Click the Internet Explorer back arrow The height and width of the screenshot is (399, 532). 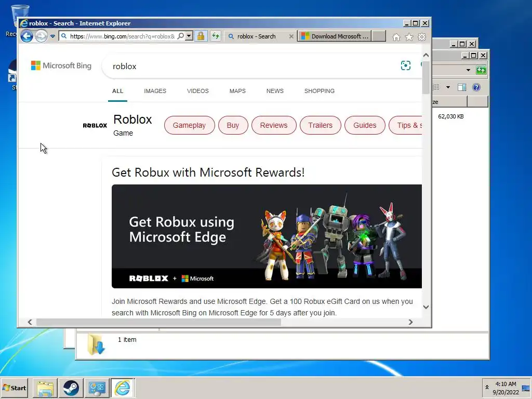click(x=26, y=36)
